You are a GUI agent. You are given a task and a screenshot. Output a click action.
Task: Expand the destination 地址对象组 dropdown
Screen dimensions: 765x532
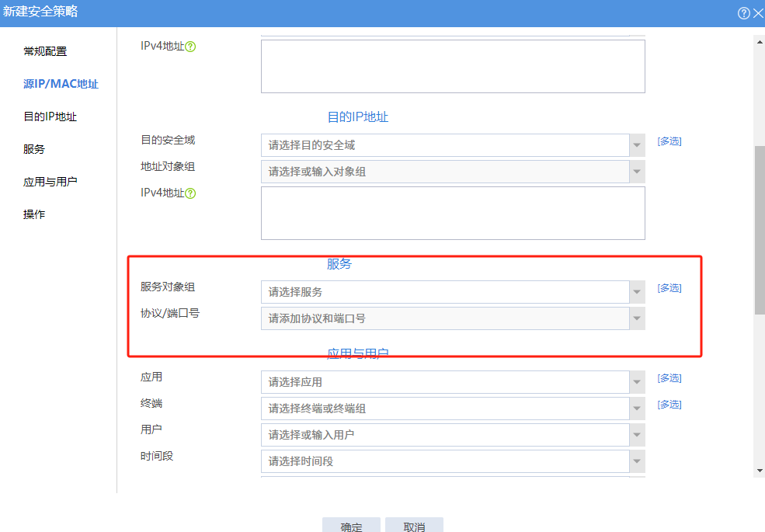[x=637, y=172]
